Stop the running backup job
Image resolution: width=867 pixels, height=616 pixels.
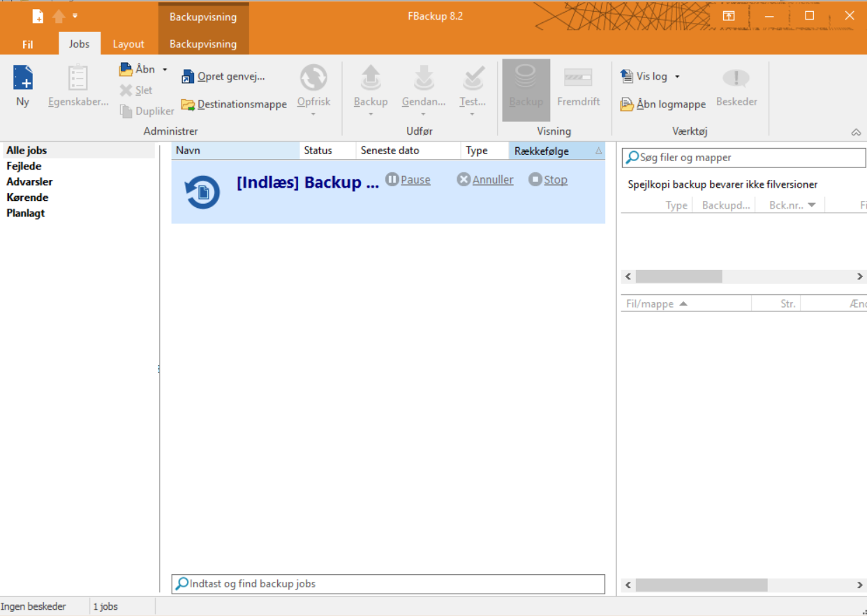point(548,180)
